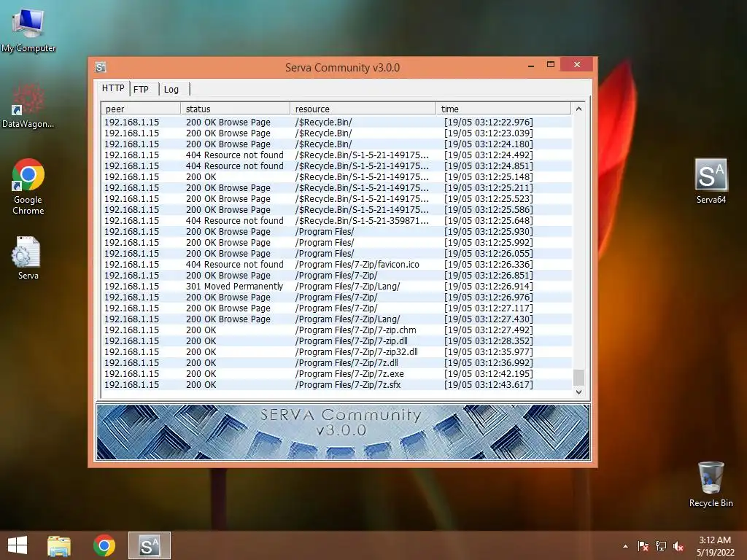Click muted volume tray icon
The height and width of the screenshot is (560, 747).
[x=678, y=546]
